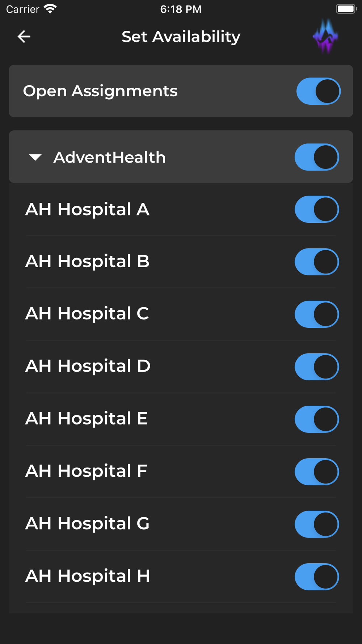Tap the battery indicator icon
362x644 pixels.
click(346, 9)
